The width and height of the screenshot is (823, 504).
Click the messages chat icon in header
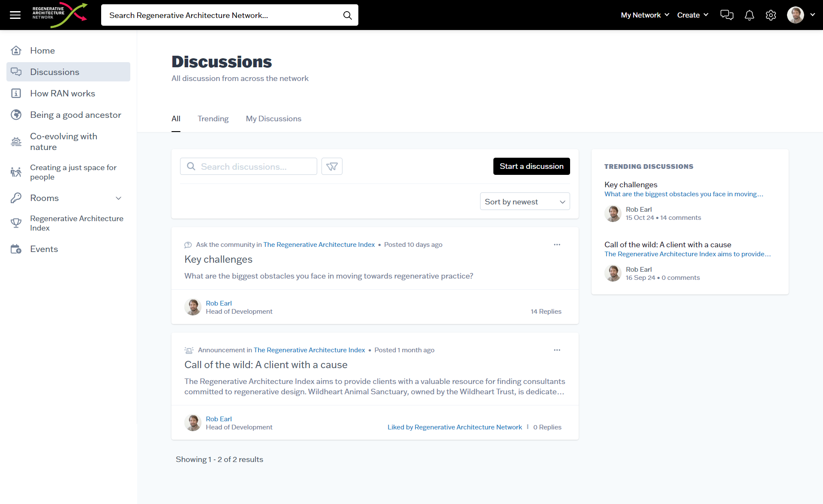(x=727, y=15)
